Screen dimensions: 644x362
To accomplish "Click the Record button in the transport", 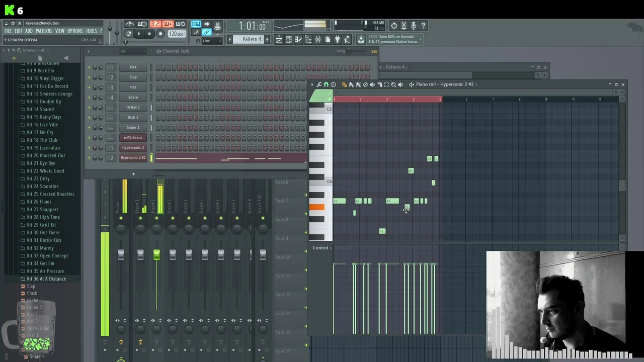I will click(160, 34).
